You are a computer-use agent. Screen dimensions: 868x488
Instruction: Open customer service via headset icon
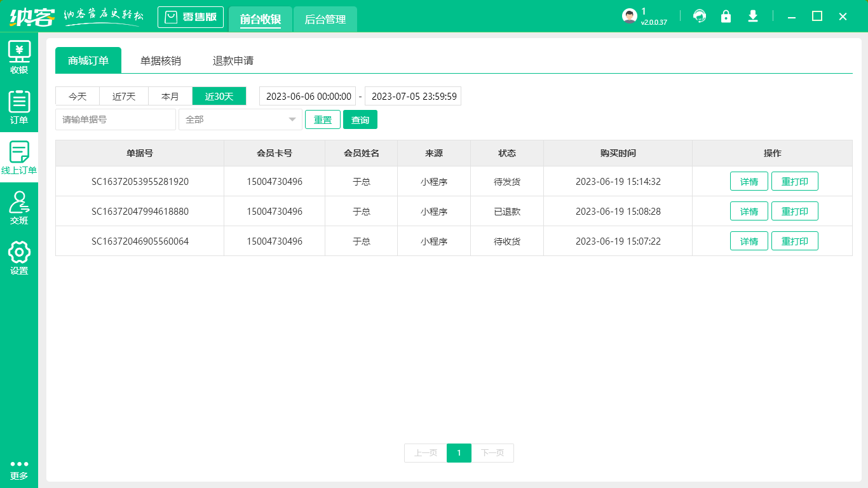click(x=700, y=17)
